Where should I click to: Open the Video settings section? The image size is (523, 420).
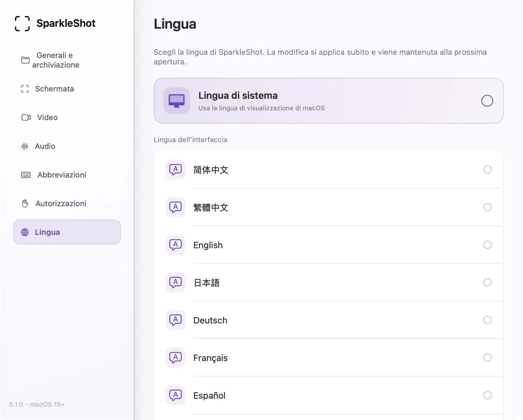(x=67, y=117)
